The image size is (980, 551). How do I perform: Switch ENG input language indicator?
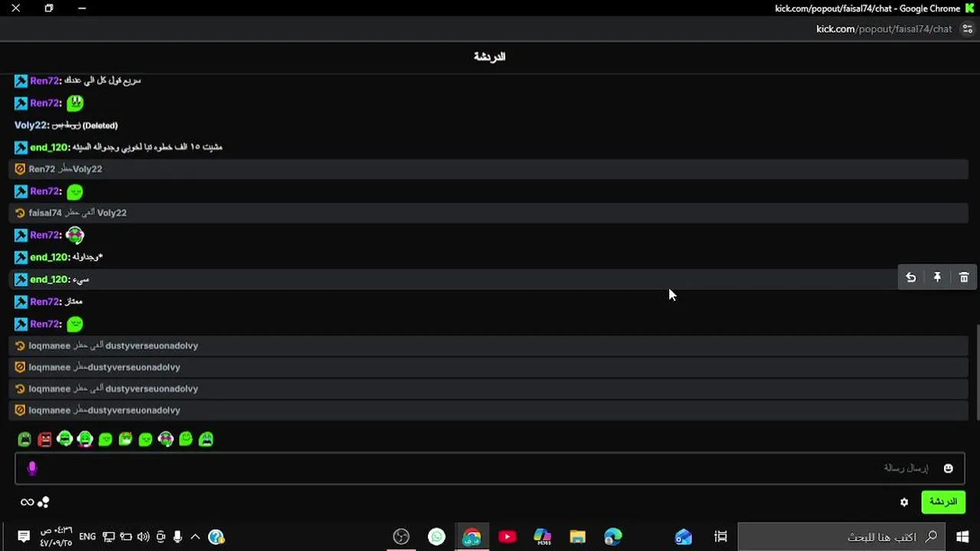(x=87, y=536)
